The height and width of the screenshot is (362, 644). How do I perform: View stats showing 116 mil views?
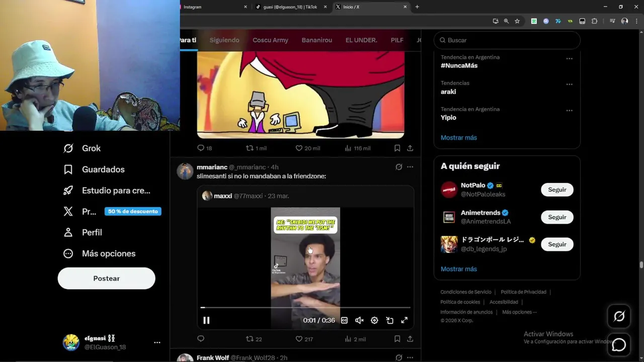[357, 148]
